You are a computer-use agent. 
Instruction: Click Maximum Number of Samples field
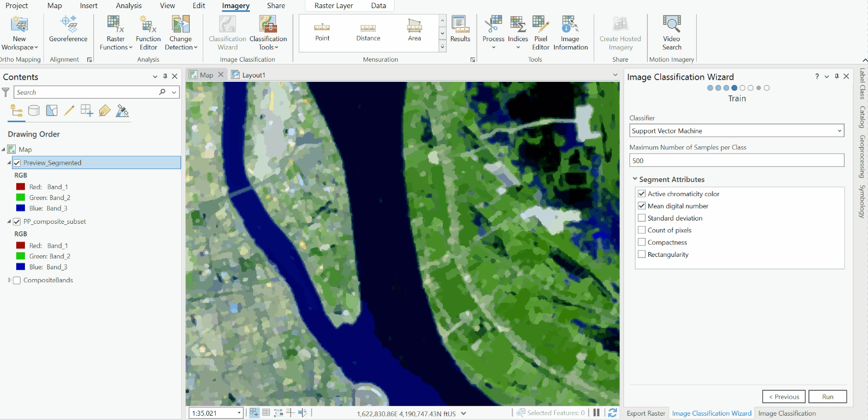[x=737, y=160]
